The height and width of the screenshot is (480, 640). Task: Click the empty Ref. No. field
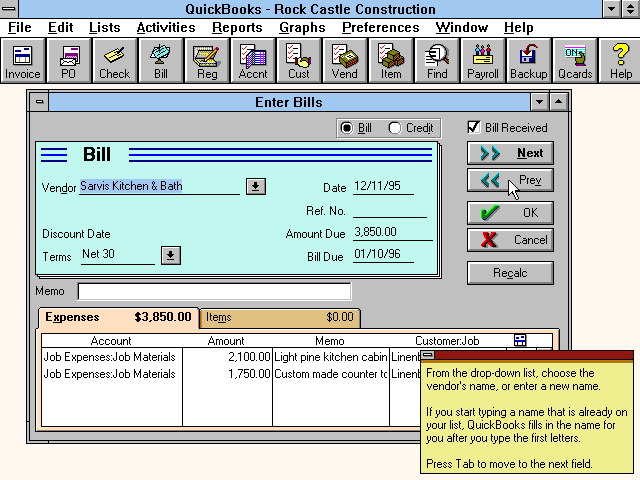[390, 211]
